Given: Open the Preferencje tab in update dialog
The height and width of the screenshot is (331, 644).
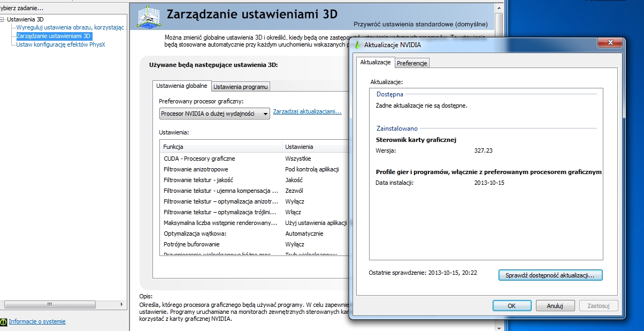Looking at the screenshot, I should 412,63.
